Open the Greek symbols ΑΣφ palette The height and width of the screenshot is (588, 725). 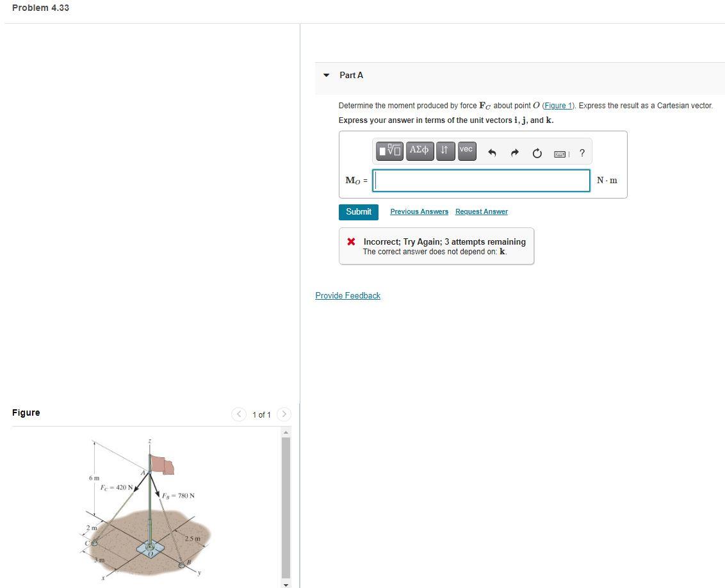point(420,151)
